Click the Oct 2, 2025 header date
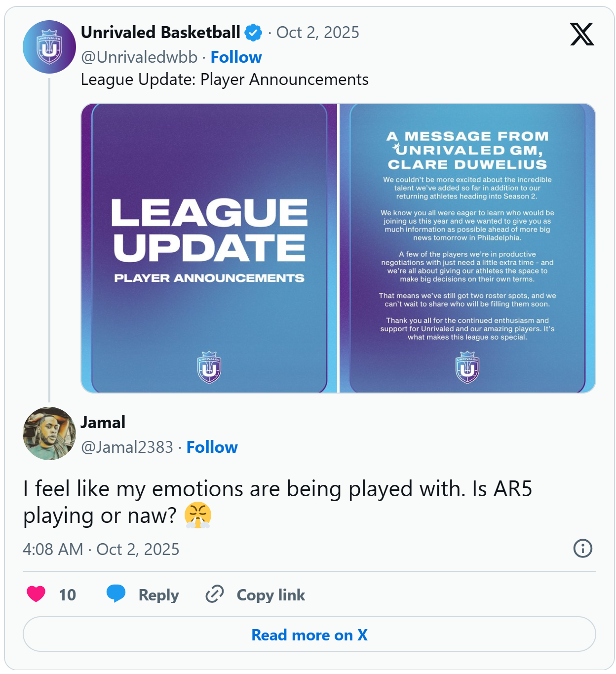The height and width of the screenshot is (674, 616). (317, 33)
